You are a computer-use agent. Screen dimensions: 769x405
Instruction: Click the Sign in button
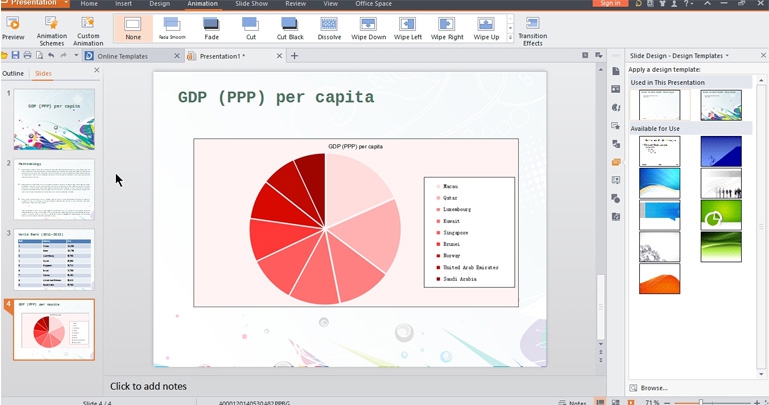click(x=610, y=3)
